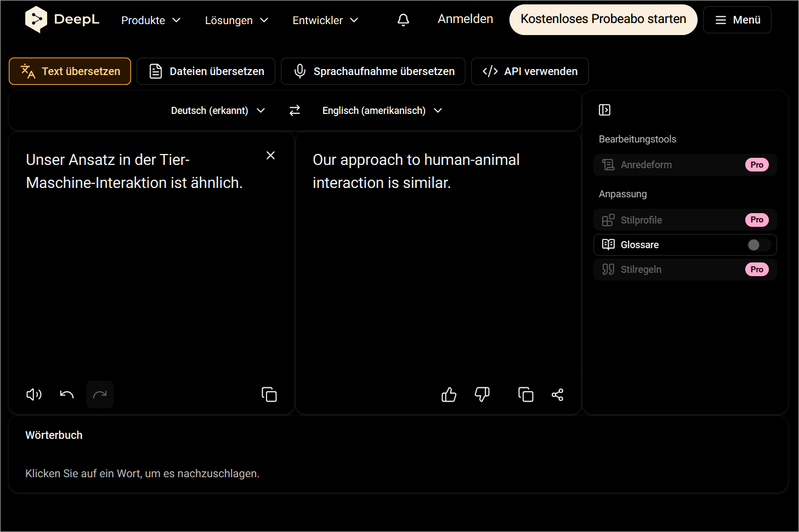Open the API verwenden tab

click(x=530, y=71)
